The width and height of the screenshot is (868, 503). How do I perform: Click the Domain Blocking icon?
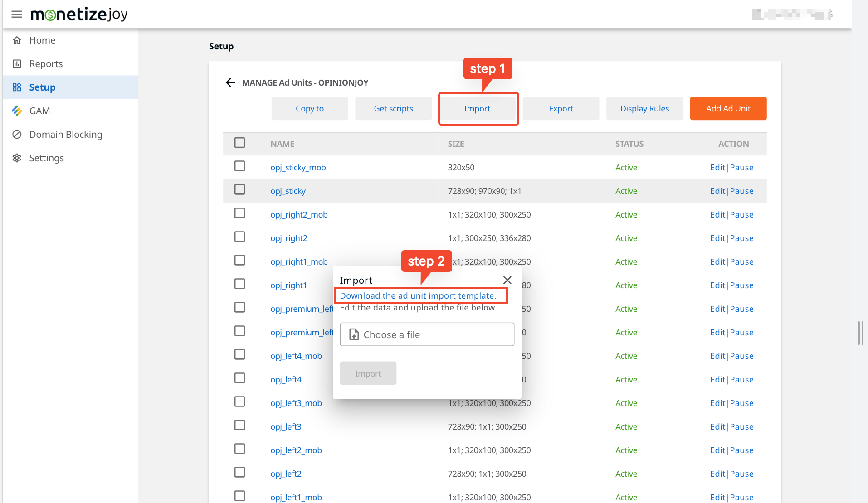[17, 135]
